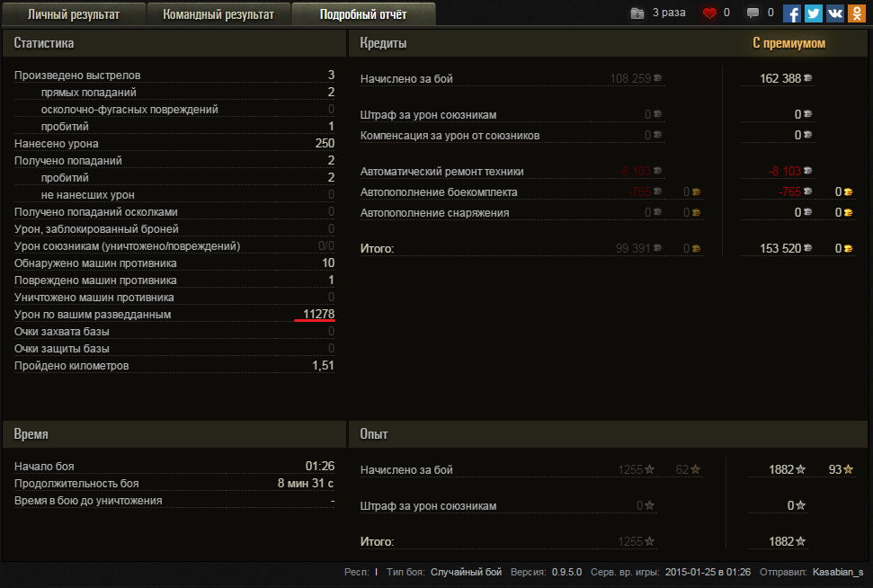Click the Время section header
The image size is (873, 588).
click(31, 433)
